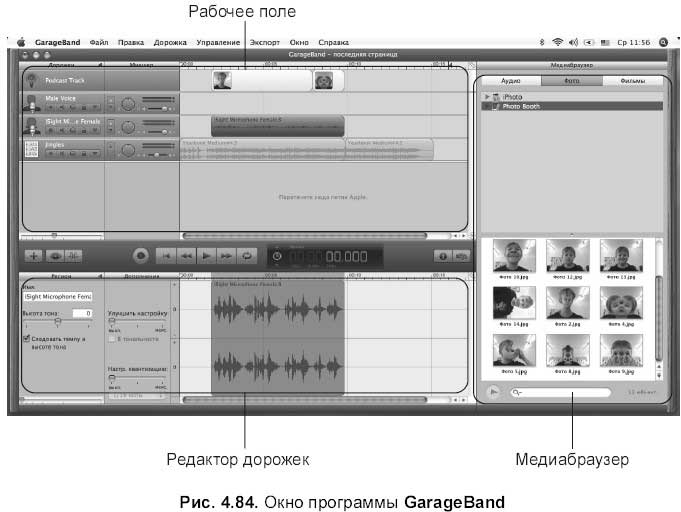Image resolution: width=681 pixels, height=512 pixels.
Task: Click the iPhoto library icon
Action: pyautogui.click(x=496, y=97)
